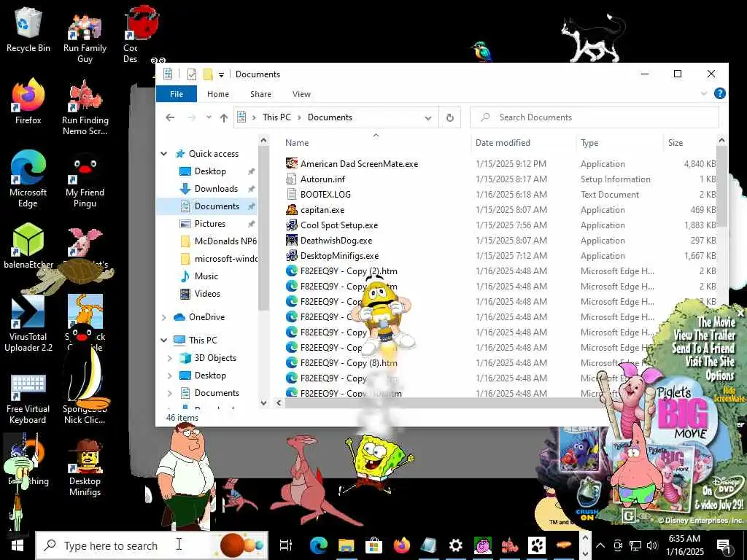Viewport: 747px width, 560px height.
Task: Open Settings gear on the taskbar
Action: (456, 545)
